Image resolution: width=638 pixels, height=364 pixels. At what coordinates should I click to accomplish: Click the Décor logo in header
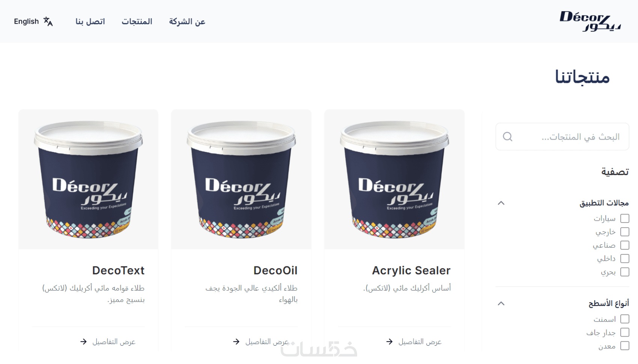pos(590,21)
